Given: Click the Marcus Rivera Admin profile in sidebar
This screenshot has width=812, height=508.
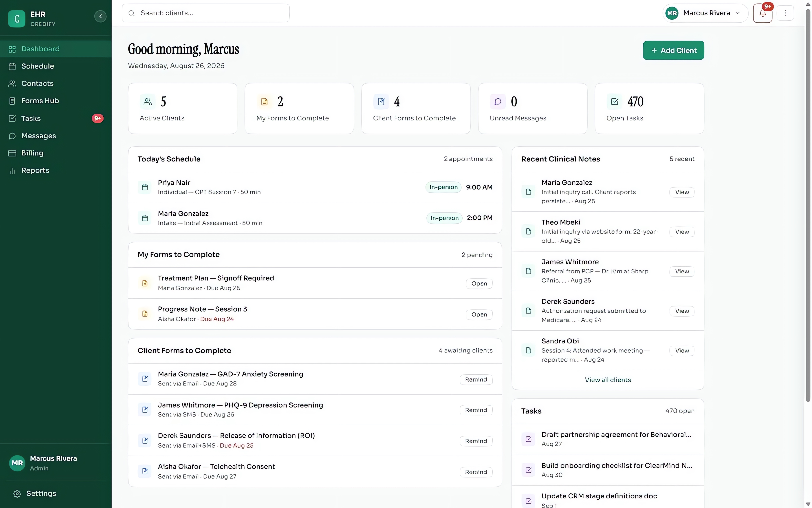Looking at the screenshot, I should [56, 463].
